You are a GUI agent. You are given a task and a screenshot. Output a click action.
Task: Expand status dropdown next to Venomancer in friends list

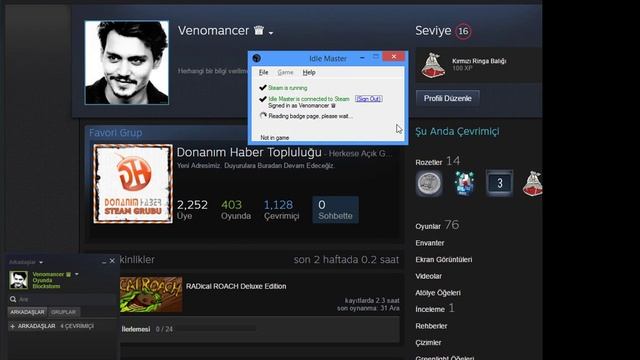click(x=77, y=274)
